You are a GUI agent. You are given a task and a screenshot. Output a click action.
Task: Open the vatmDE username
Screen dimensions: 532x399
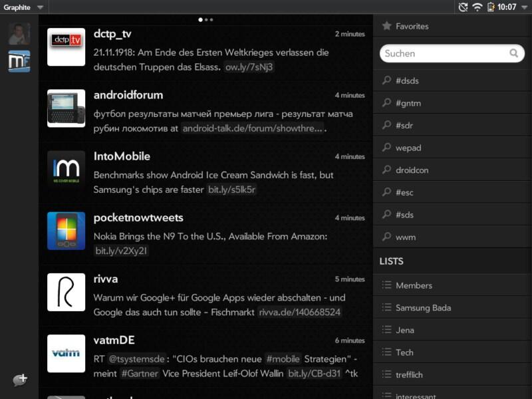114,340
